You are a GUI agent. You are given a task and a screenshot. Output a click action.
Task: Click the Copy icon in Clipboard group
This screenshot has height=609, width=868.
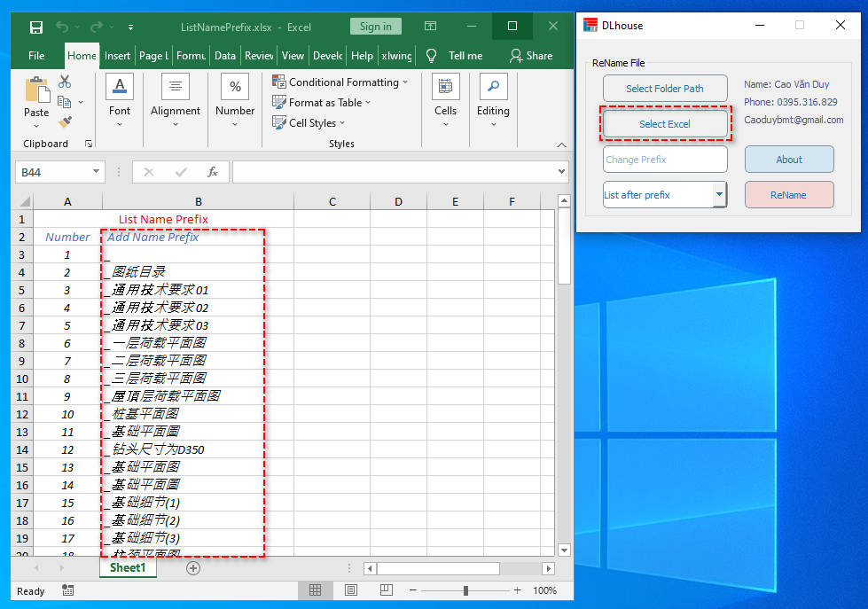(66, 102)
